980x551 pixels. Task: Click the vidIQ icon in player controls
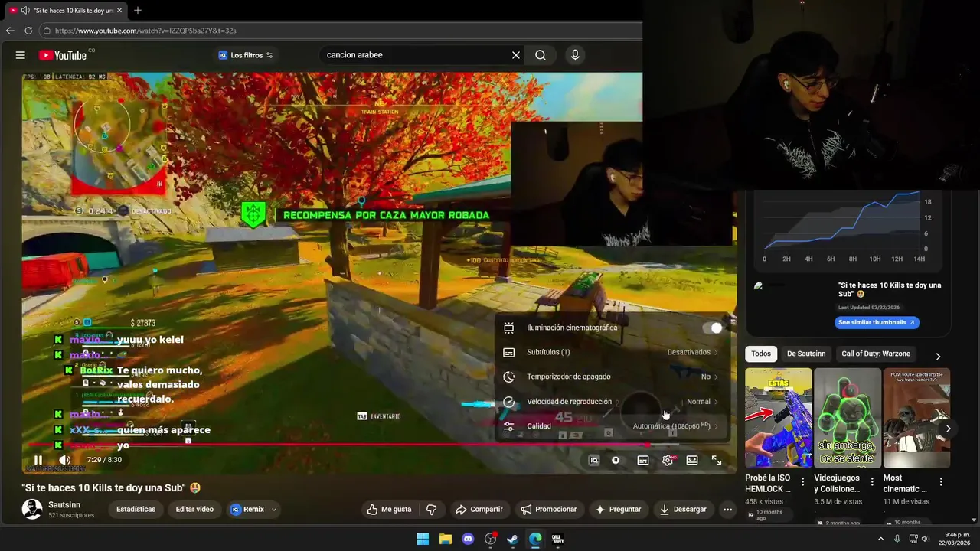point(593,460)
